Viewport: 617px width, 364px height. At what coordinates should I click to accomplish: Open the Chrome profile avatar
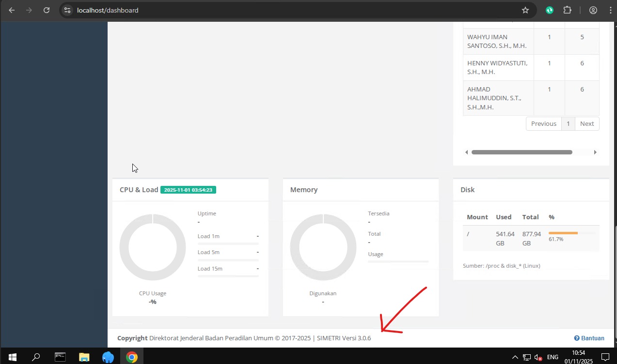pyautogui.click(x=593, y=10)
